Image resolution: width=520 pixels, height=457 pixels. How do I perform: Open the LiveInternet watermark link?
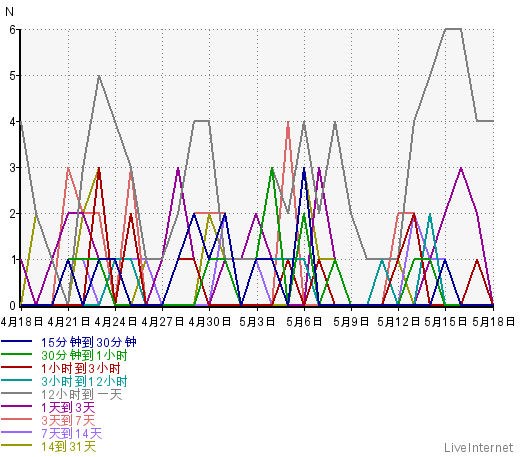pos(479,447)
